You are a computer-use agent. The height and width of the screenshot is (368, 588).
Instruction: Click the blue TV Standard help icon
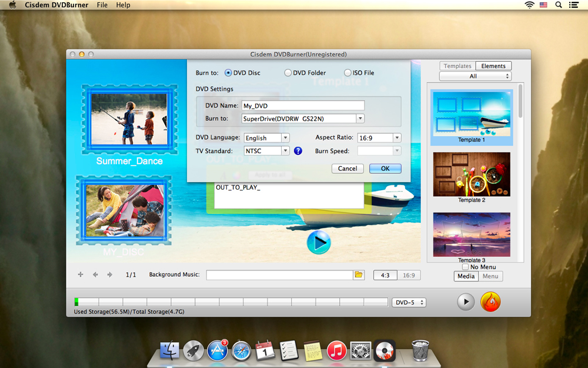point(298,151)
